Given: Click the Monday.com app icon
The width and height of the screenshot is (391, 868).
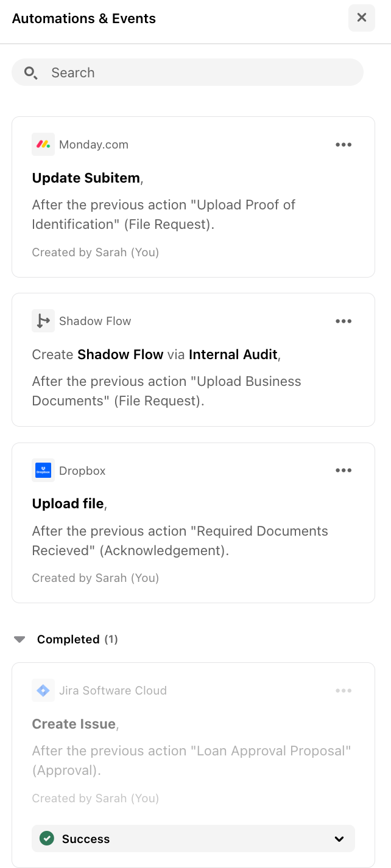Looking at the screenshot, I should 43,145.
